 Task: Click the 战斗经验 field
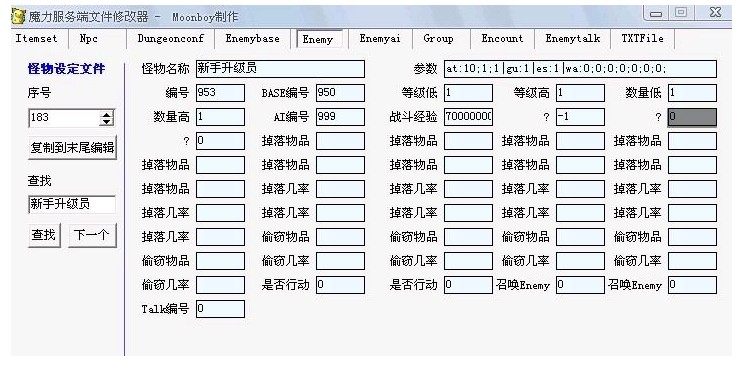point(468,117)
